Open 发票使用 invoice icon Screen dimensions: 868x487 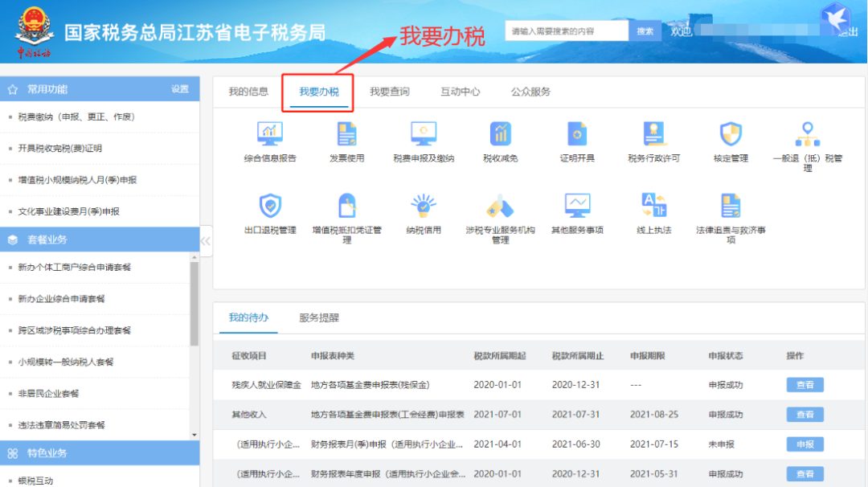(x=347, y=134)
